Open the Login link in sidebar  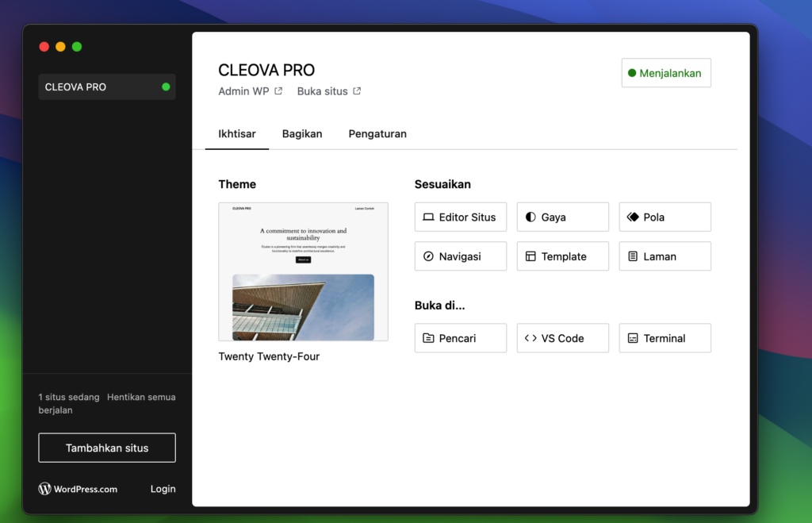(163, 489)
